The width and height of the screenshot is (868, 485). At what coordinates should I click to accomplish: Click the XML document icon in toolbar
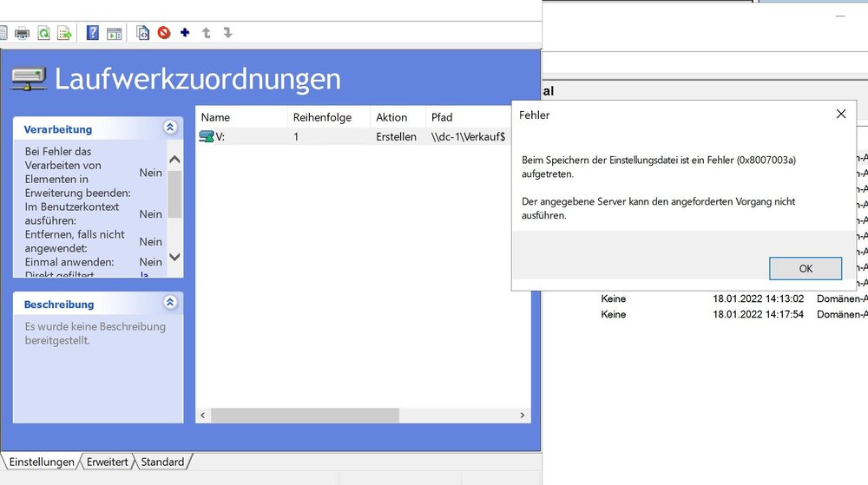143,33
